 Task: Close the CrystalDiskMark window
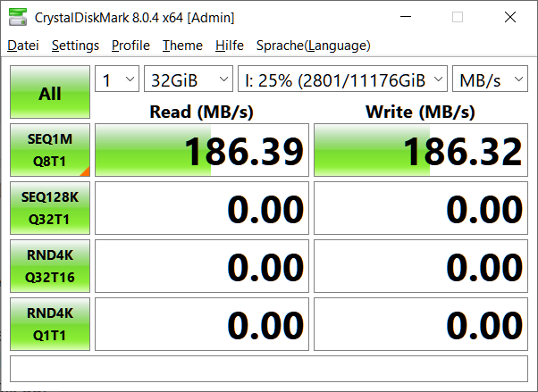(x=510, y=17)
